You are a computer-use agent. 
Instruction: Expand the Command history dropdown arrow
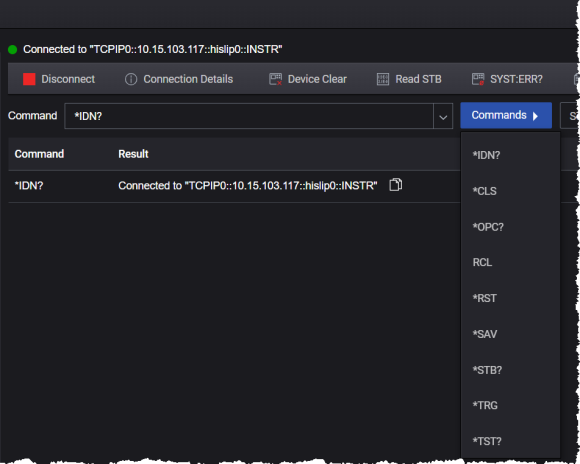click(443, 116)
